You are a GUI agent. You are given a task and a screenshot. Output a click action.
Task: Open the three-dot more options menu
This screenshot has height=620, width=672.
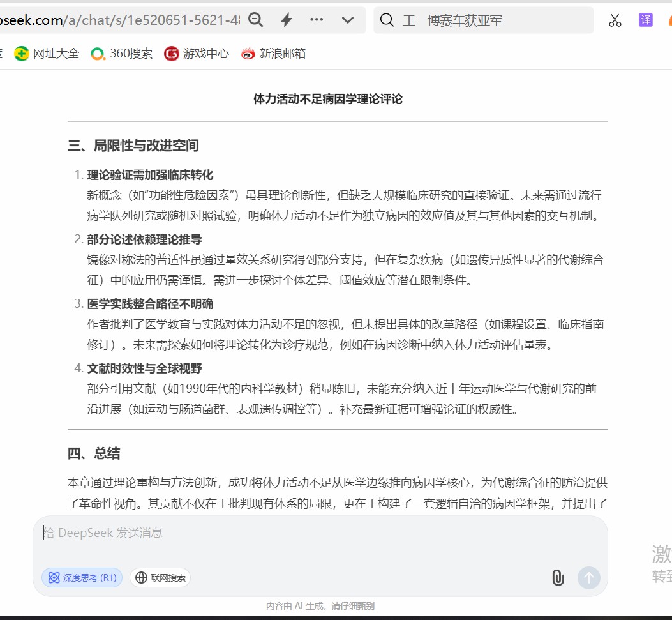[317, 20]
